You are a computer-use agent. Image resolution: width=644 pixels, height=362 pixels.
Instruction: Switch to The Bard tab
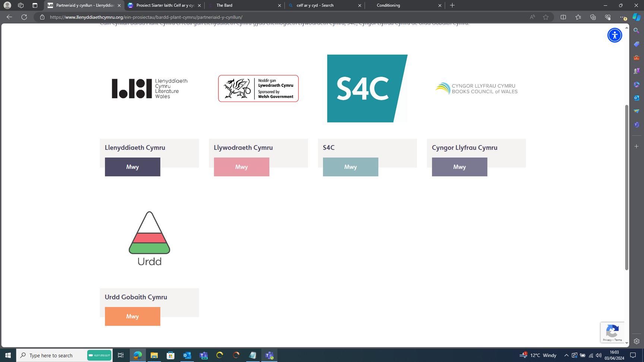(x=244, y=6)
